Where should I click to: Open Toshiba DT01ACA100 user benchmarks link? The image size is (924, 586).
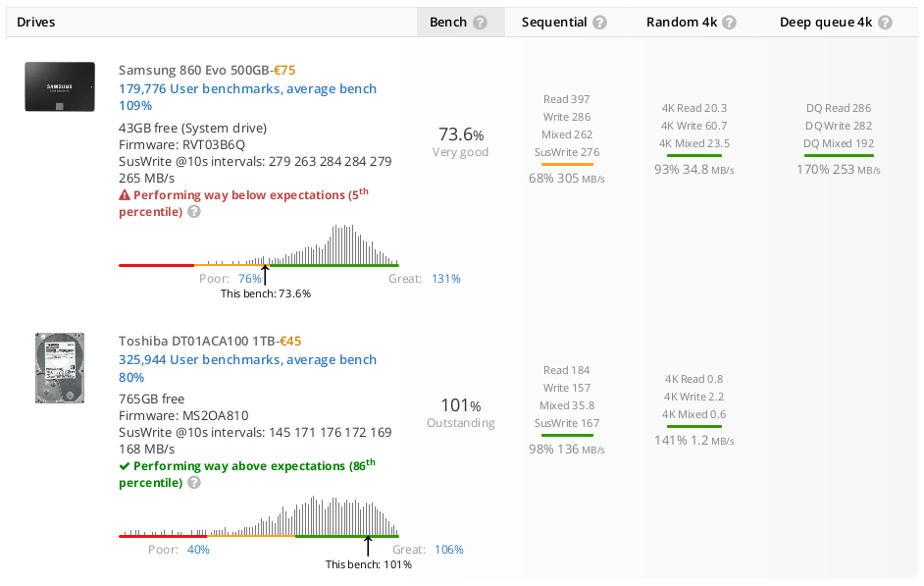pos(247,368)
